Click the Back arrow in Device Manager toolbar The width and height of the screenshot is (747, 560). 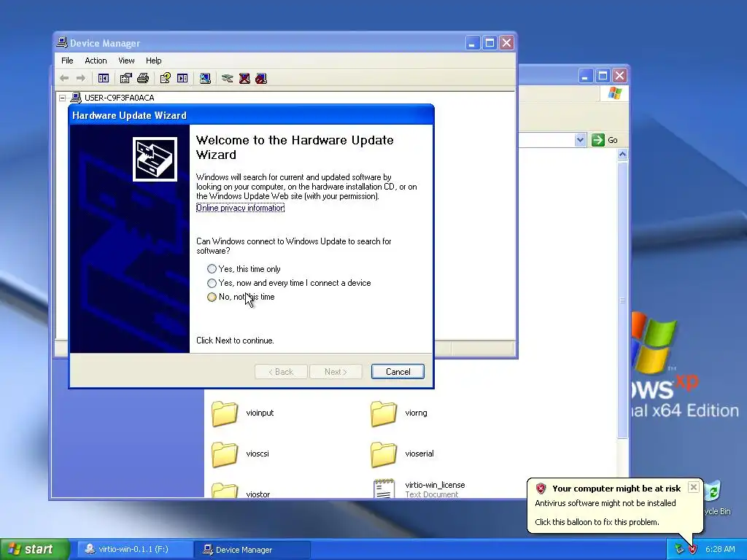pos(64,78)
